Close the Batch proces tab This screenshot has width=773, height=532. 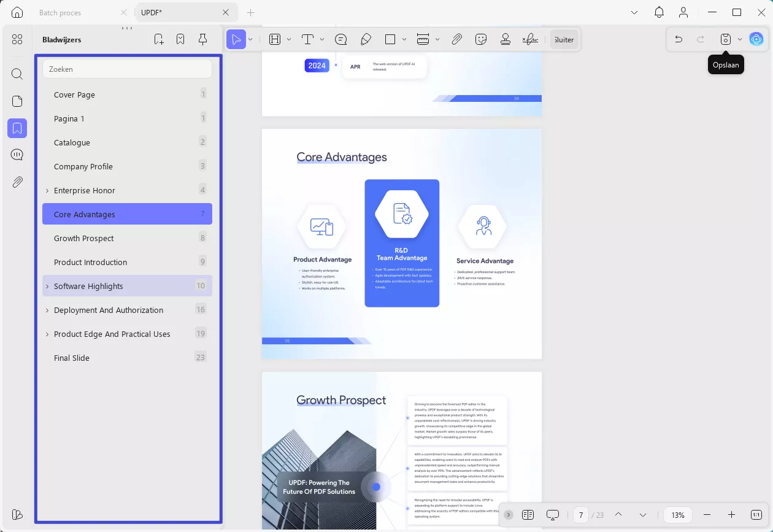(x=124, y=12)
